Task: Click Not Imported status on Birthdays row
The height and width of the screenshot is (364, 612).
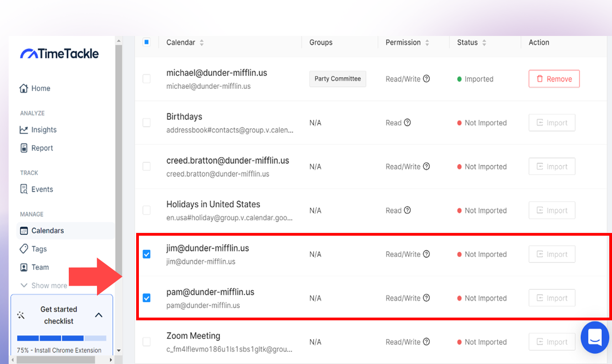Action: pos(482,123)
